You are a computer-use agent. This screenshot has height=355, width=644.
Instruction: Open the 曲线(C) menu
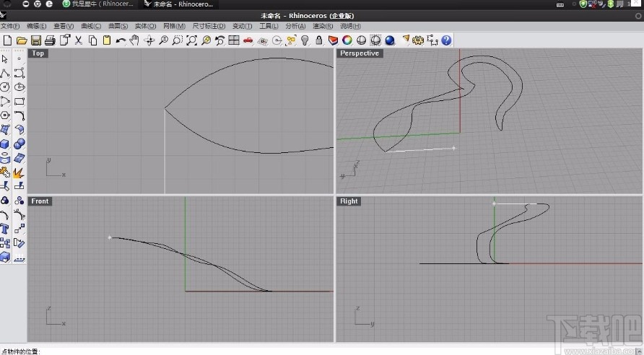tap(91, 26)
